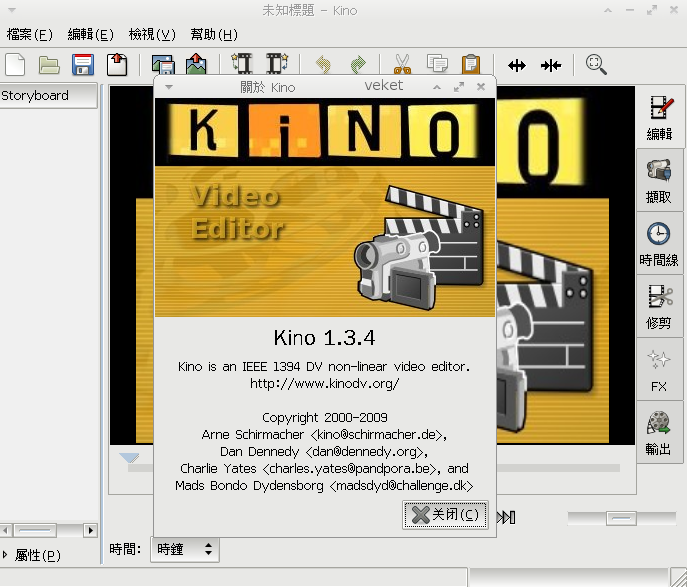Click the Storyboard panel header
This screenshot has height=587, width=687.
pyautogui.click(x=48, y=95)
